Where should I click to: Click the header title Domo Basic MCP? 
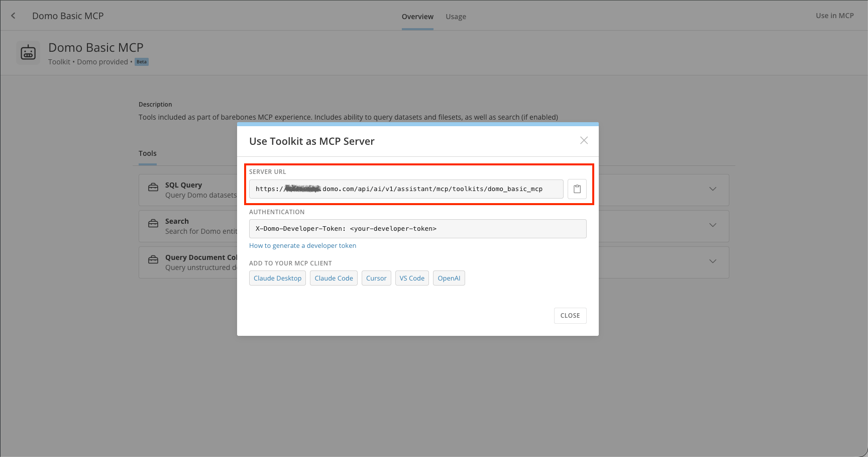68,16
